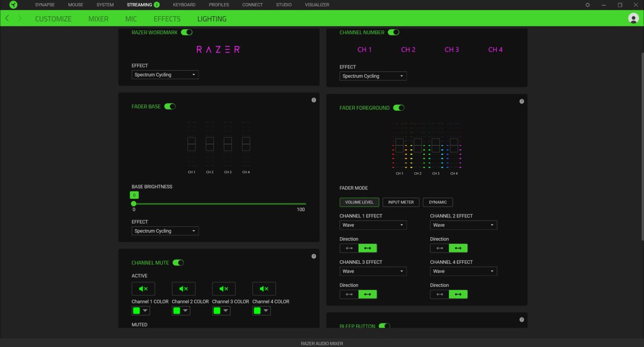Open the Channel 4 Color picker dropdown
Image resolution: width=644 pixels, height=347 pixels.
(x=262, y=311)
